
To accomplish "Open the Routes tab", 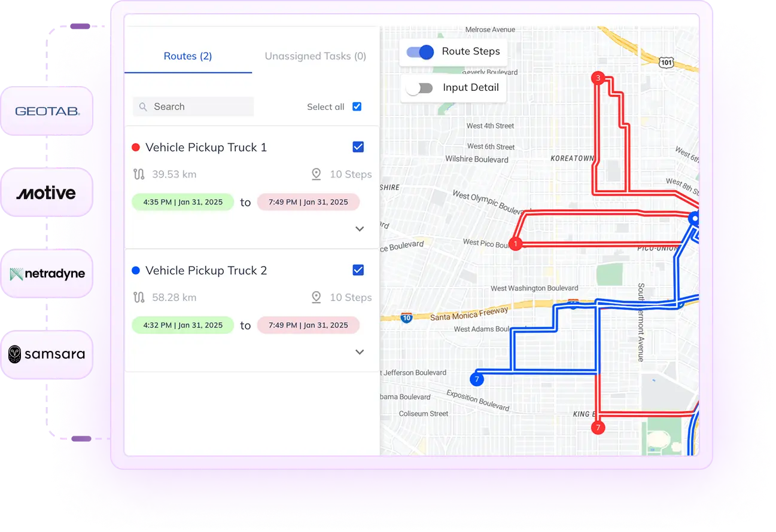I will (x=187, y=56).
